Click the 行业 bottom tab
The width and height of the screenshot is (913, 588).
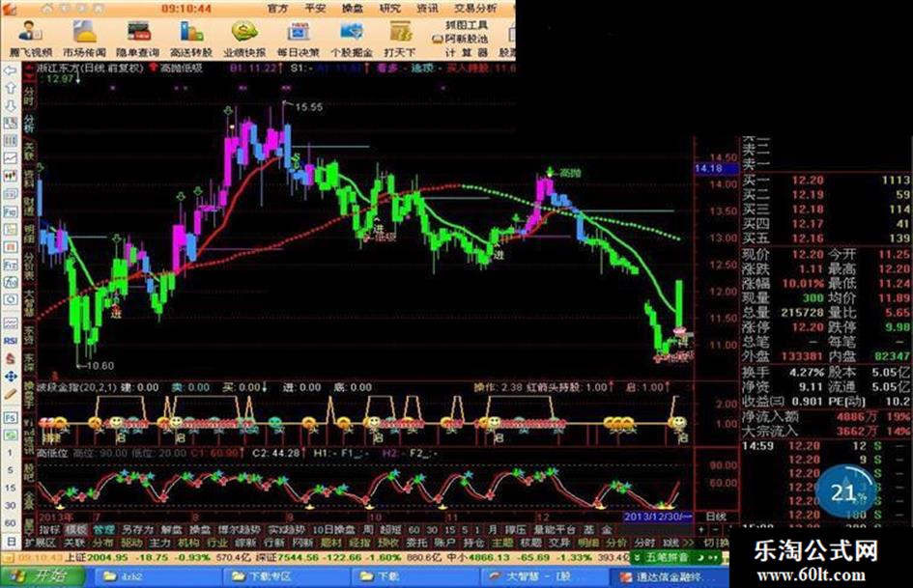point(217,543)
